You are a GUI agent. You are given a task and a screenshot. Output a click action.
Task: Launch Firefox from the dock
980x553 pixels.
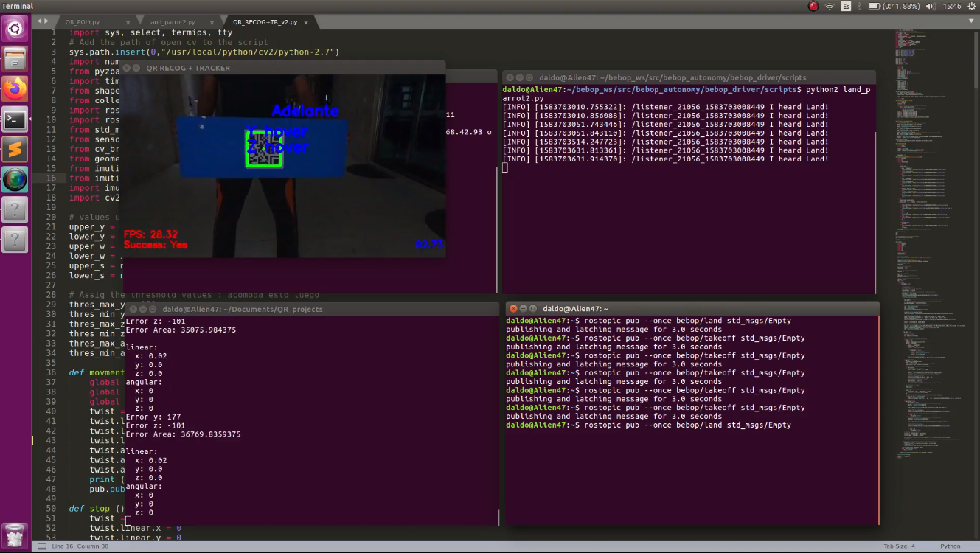[15, 89]
